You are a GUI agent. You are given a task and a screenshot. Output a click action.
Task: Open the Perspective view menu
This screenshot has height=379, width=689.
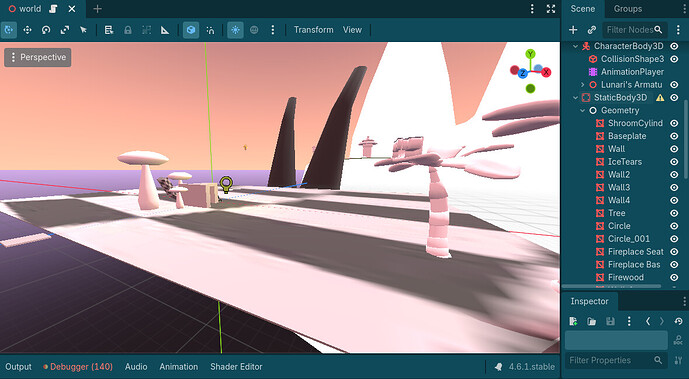point(38,57)
